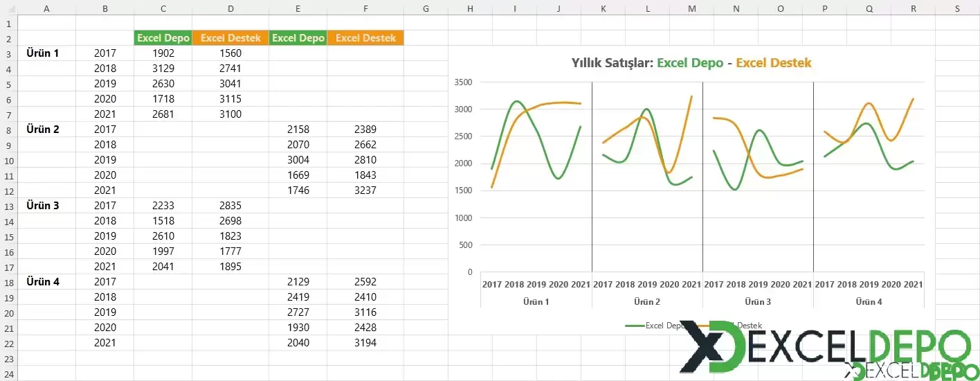This screenshot has width=980, height=381.
Task: Select cell with value 3194
Action: (365, 343)
